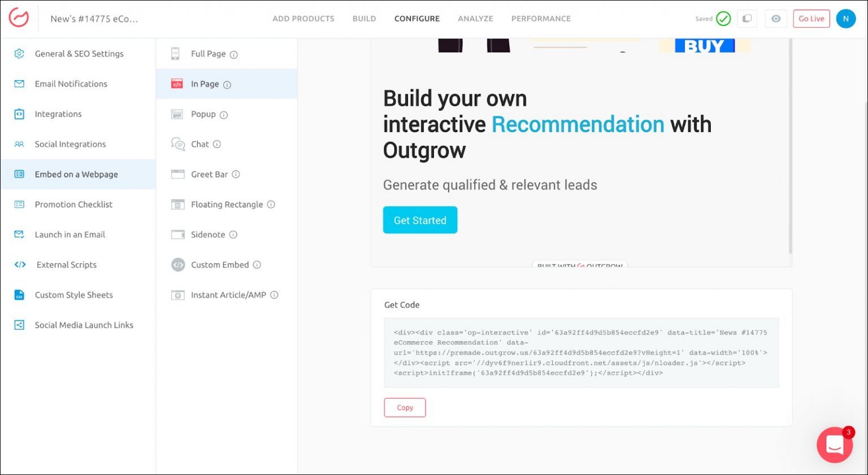Screen dimensions: 868x475
Task: Select Floating Rectangle embed type
Action: click(226, 204)
